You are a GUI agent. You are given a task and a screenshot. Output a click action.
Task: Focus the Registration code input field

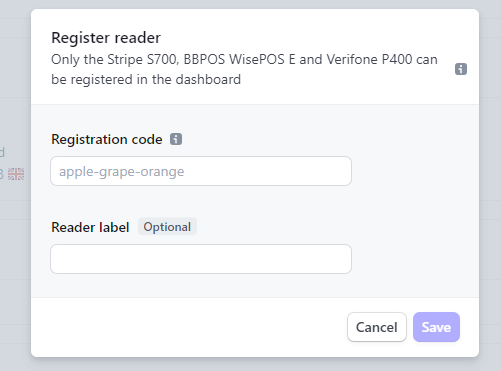click(x=201, y=171)
